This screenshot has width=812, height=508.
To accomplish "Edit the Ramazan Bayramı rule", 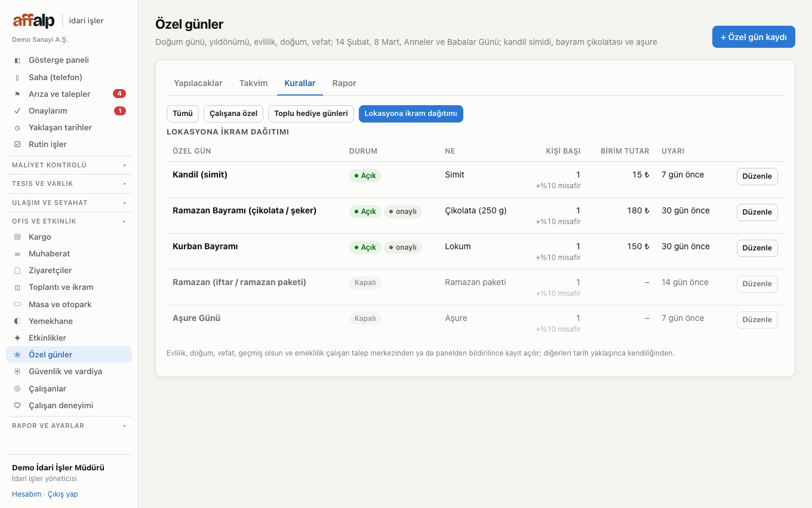I will coord(757,212).
